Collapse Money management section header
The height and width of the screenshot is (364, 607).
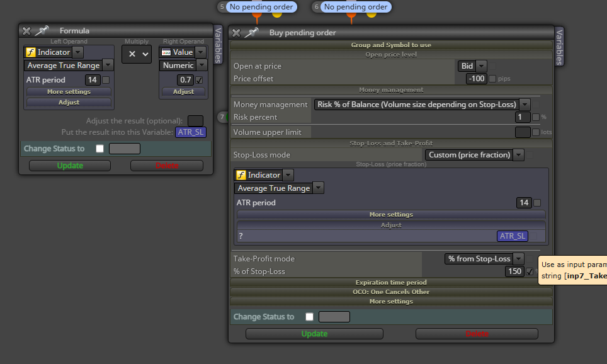point(391,90)
